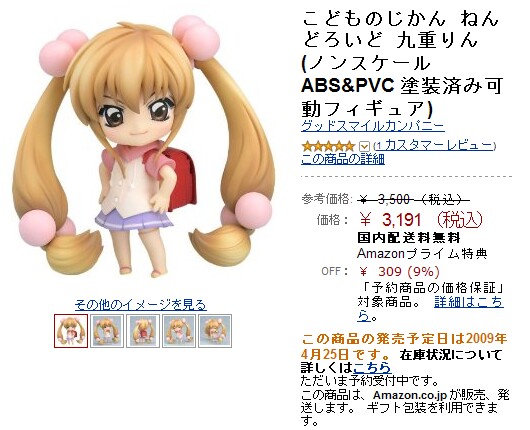Viewport: 530px width, 430px height.
Task: Select the second thumbnail of the figure
Action: point(107,331)
